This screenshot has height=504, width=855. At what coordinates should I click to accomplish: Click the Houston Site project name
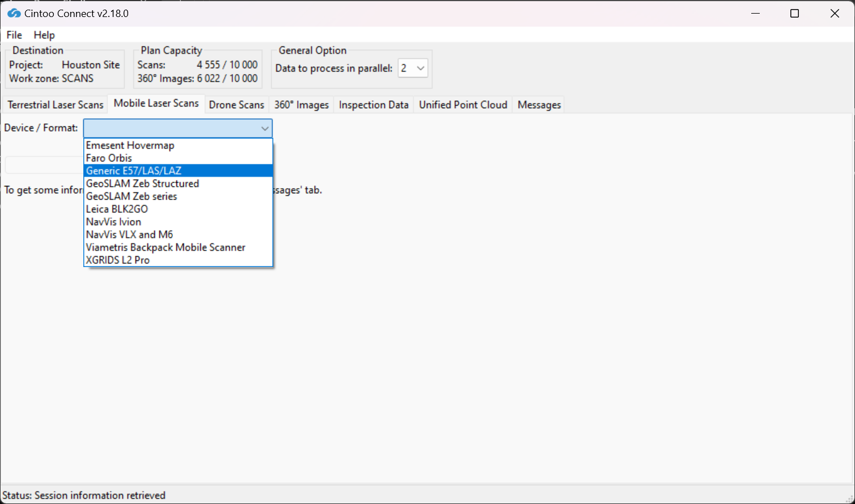point(91,65)
